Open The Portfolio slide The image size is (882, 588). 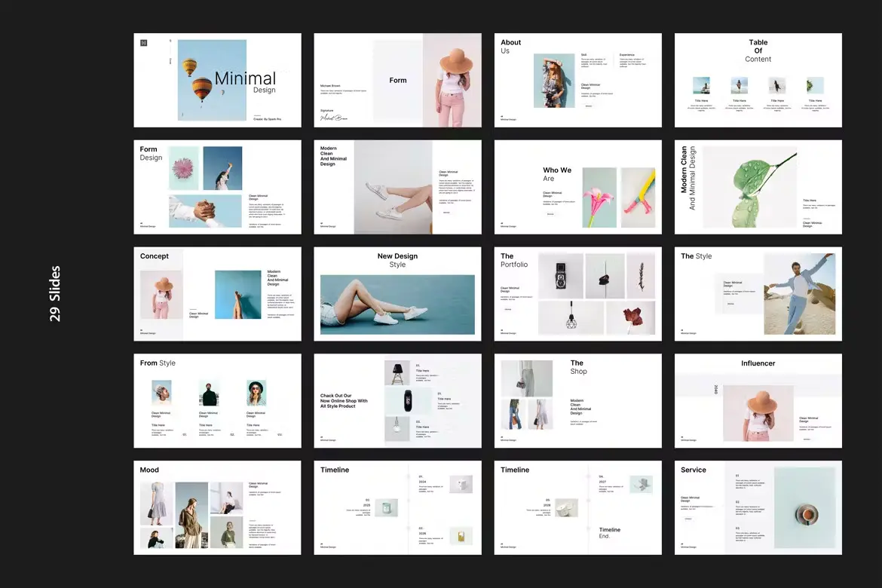pyautogui.click(x=577, y=294)
